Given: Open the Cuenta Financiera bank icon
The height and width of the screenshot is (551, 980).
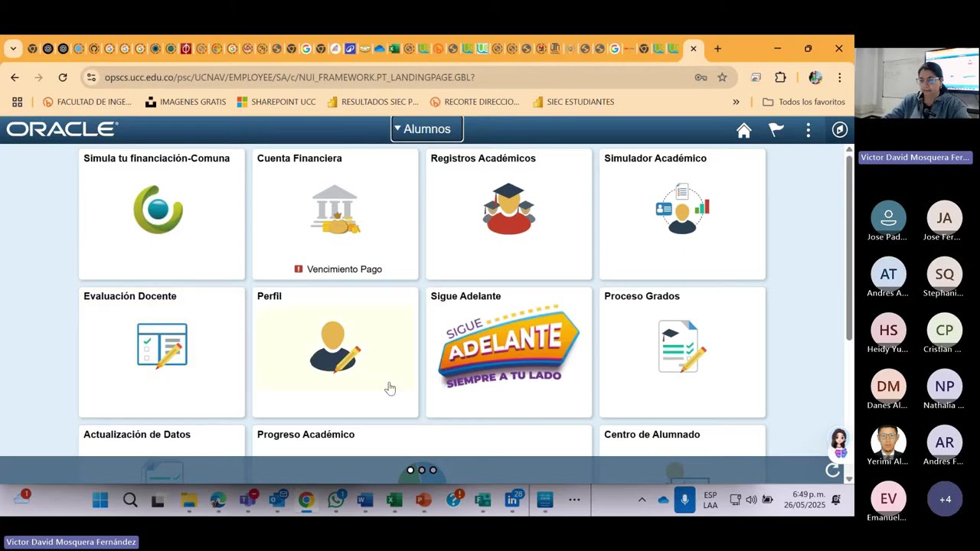Looking at the screenshot, I should tap(335, 209).
